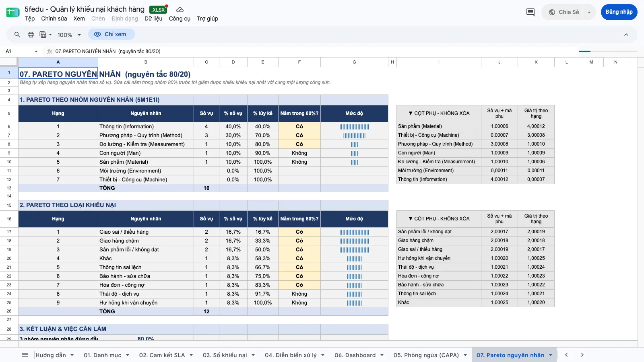Open the Hướng dẫn tab dropdown arrow
Image resolution: width=644 pixels, height=362 pixels.
pyautogui.click(x=72, y=355)
